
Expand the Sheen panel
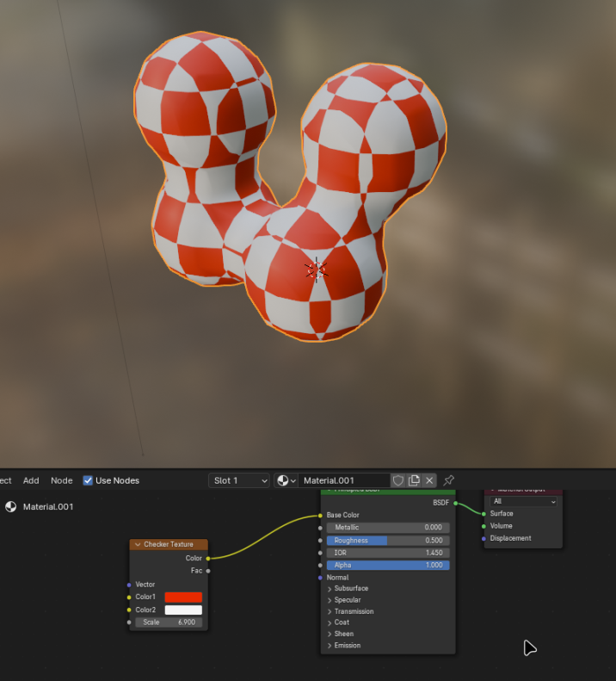pos(341,634)
